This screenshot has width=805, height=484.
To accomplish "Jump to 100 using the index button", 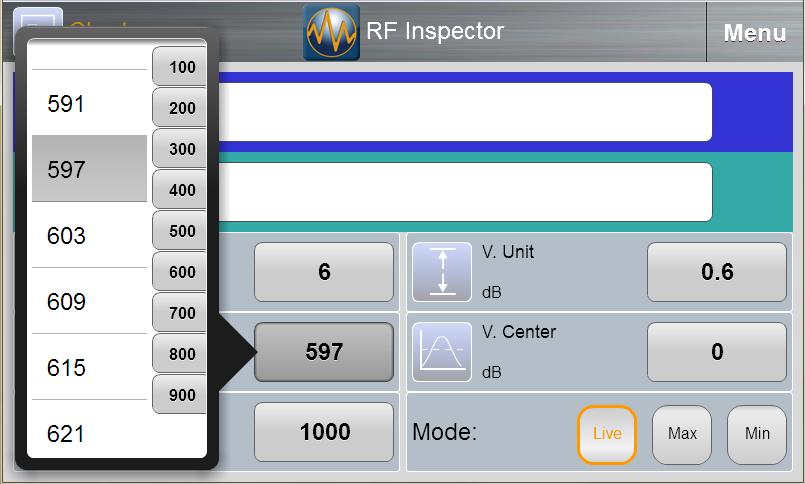I will pyautogui.click(x=181, y=67).
